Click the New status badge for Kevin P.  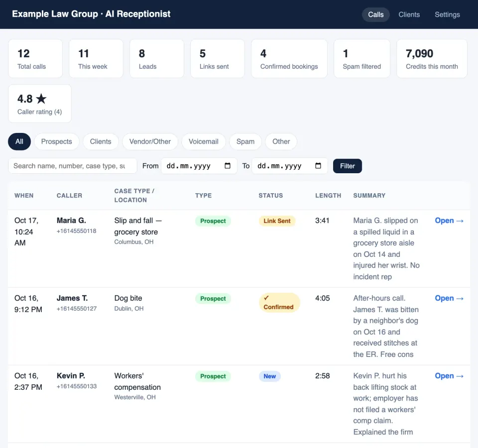tap(270, 376)
